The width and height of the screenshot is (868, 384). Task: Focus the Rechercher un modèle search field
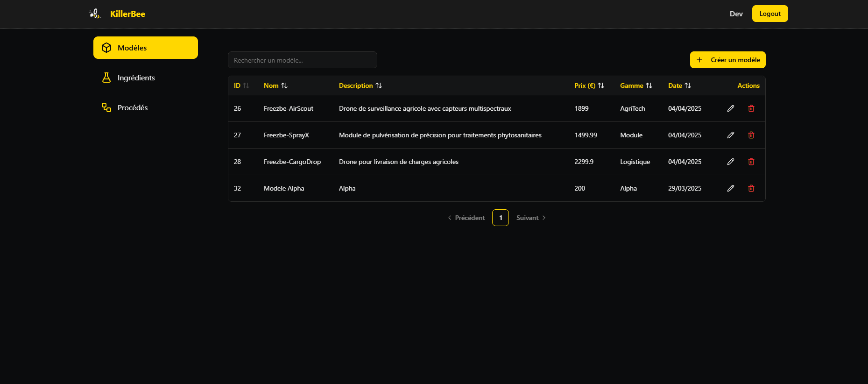pyautogui.click(x=302, y=60)
